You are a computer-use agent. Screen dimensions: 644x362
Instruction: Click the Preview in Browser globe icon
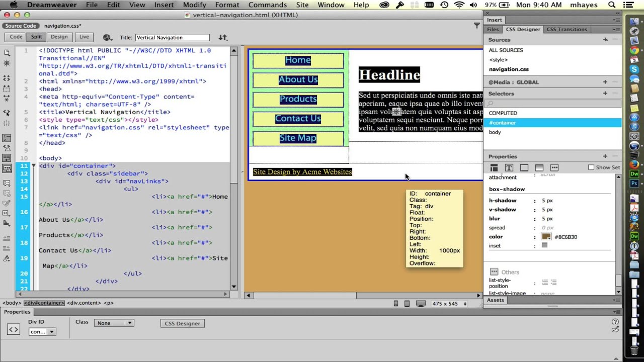coord(107,37)
